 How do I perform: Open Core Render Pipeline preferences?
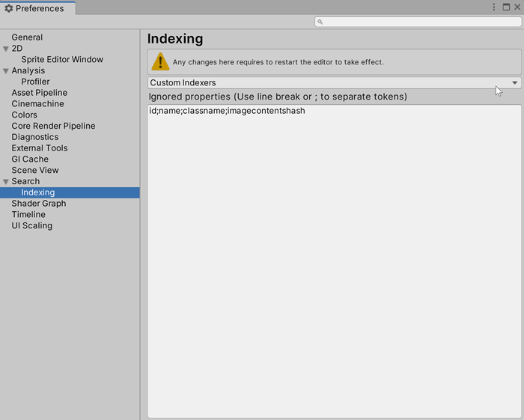tap(53, 126)
